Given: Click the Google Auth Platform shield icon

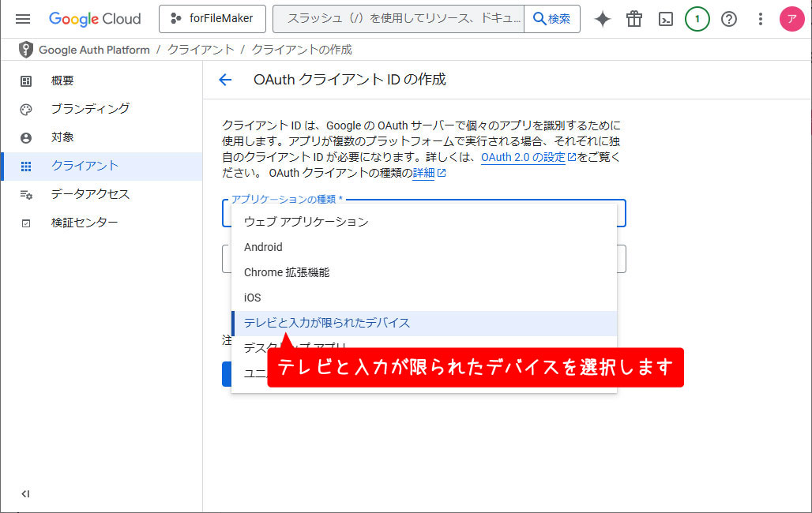Looking at the screenshot, I should pyautogui.click(x=25, y=50).
